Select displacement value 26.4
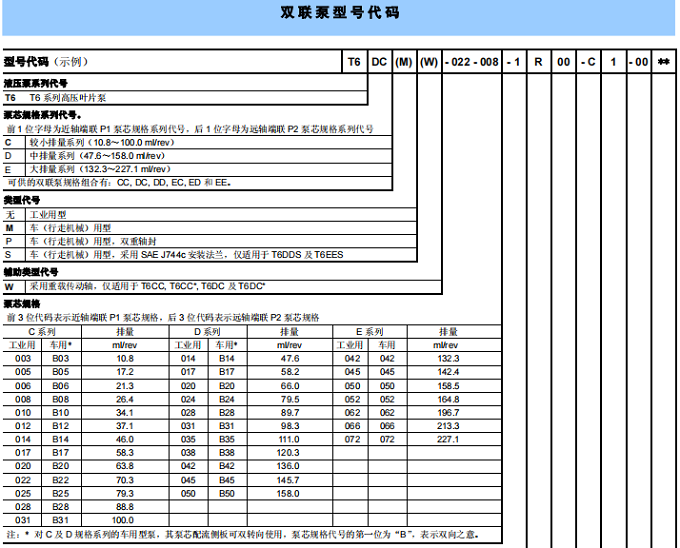 click(x=125, y=399)
